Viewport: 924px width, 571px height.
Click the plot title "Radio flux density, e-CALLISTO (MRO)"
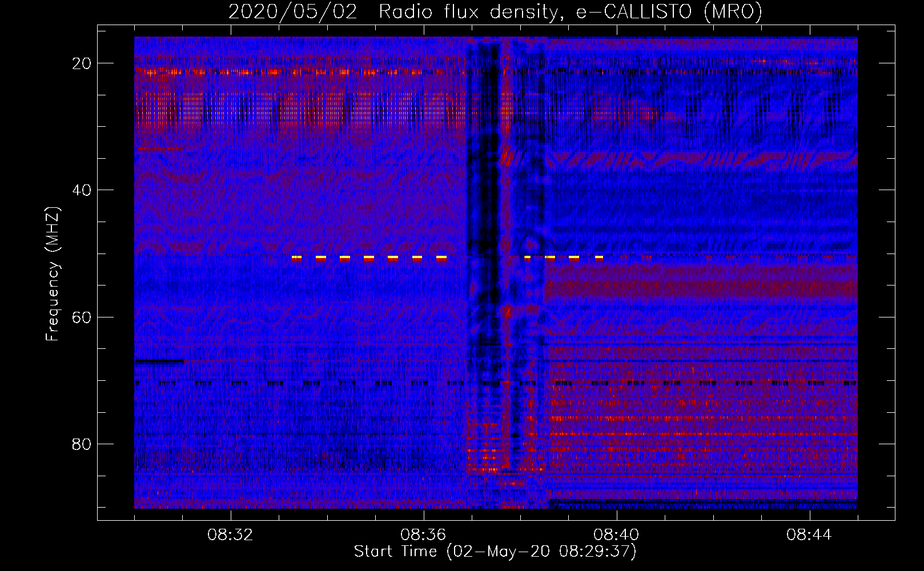[x=571, y=11]
